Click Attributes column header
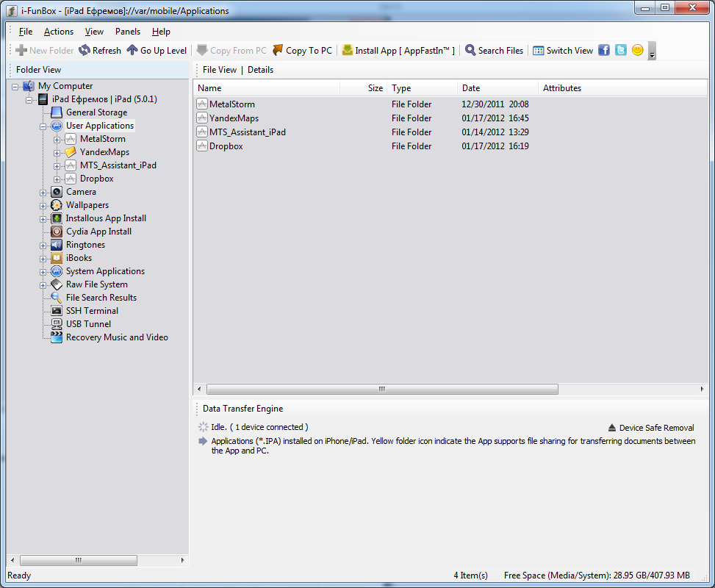Viewport: 715px width, 588px height. pos(623,88)
